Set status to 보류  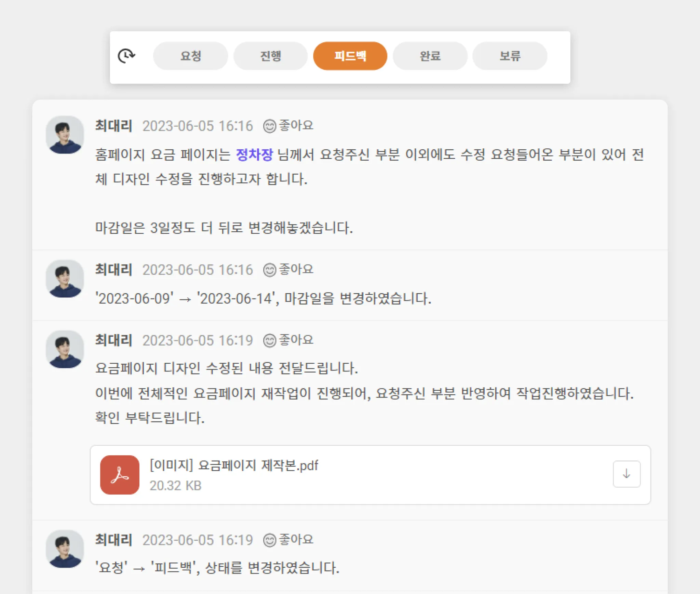[x=510, y=56]
